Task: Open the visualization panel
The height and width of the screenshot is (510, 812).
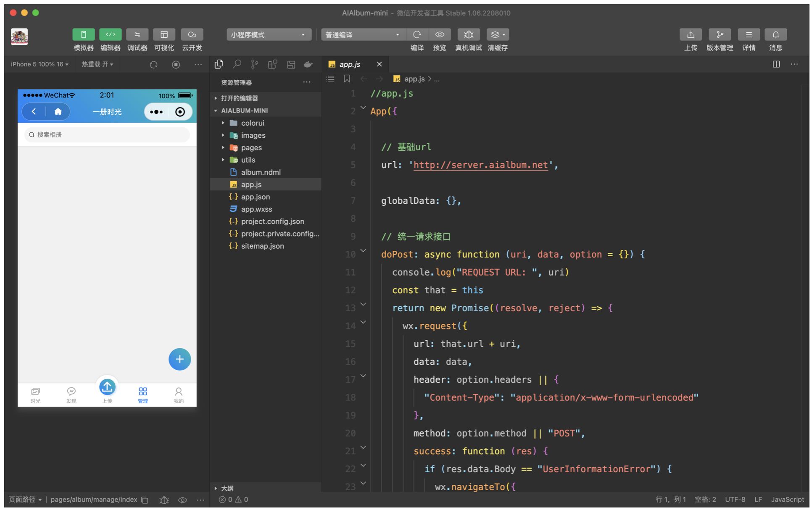Action: 164,34
